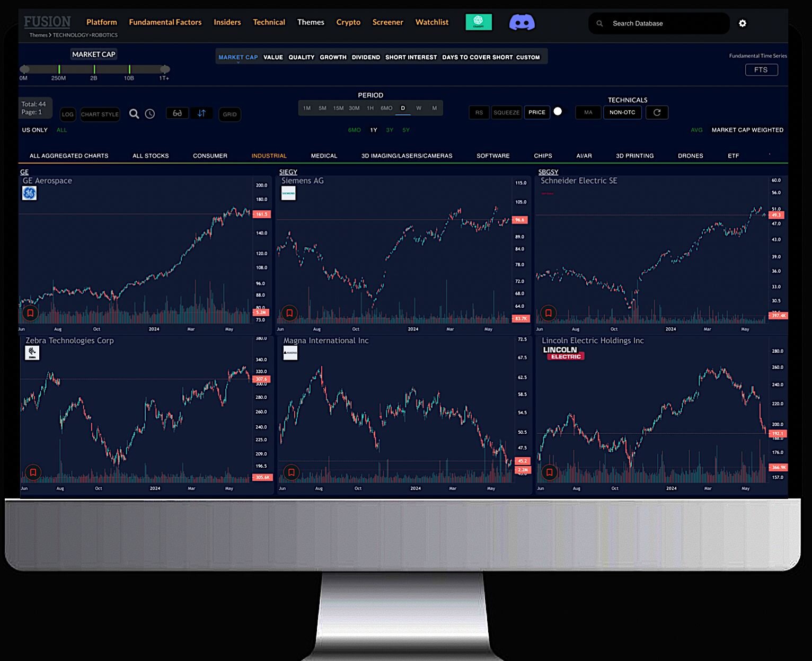Select the W weekly period

tap(419, 108)
